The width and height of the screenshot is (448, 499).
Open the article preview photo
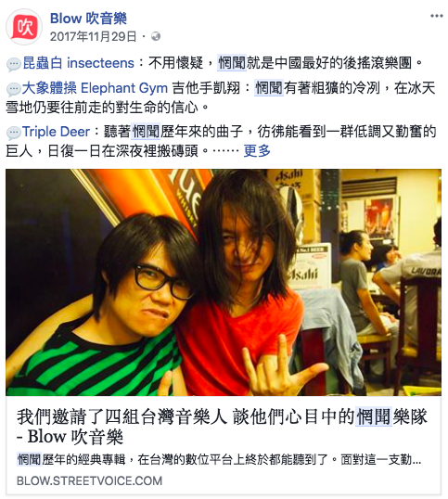pyautogui.click(x=224, y=282)
